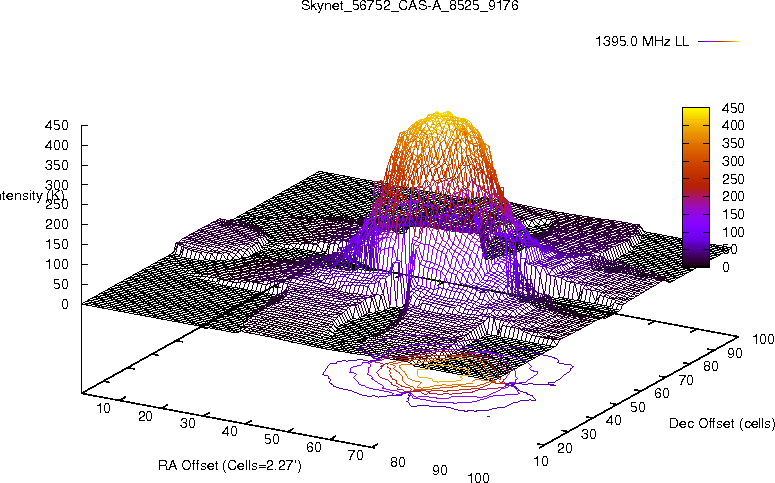
Task: Click the 250 label beside the color bar
Action: pos(733,179)
